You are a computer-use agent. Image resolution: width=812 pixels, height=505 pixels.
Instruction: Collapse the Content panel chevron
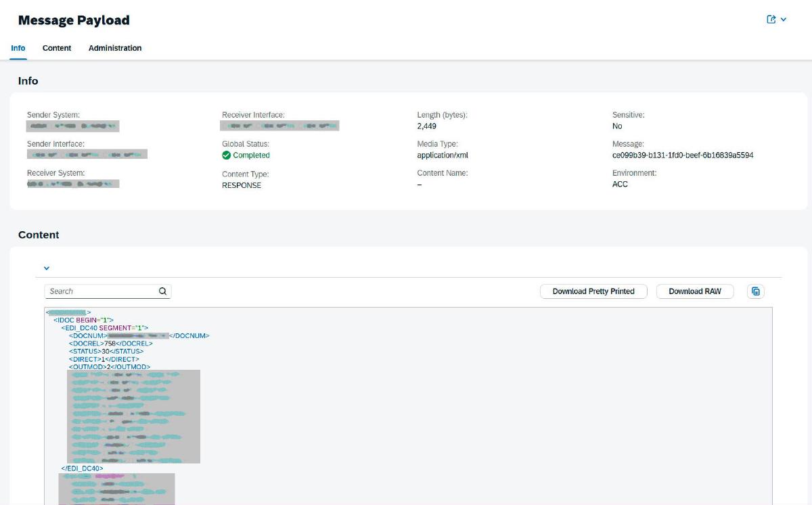[x=47, y=268]
